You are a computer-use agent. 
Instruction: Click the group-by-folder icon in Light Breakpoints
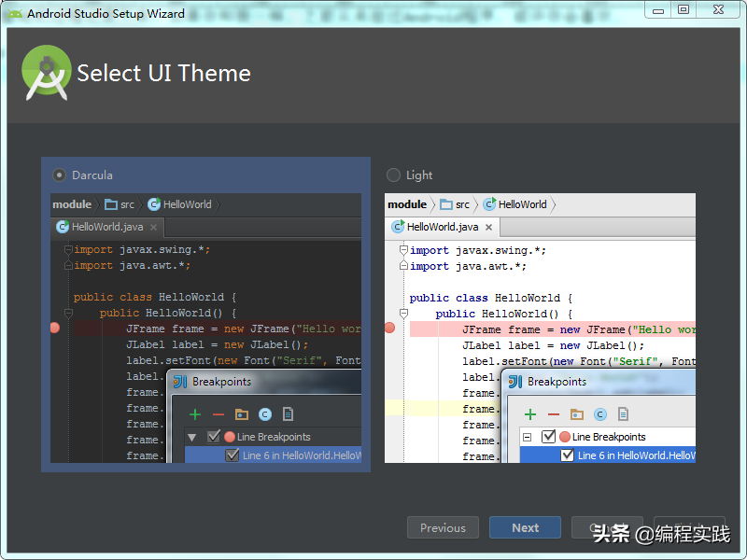(x=577, y=414)
